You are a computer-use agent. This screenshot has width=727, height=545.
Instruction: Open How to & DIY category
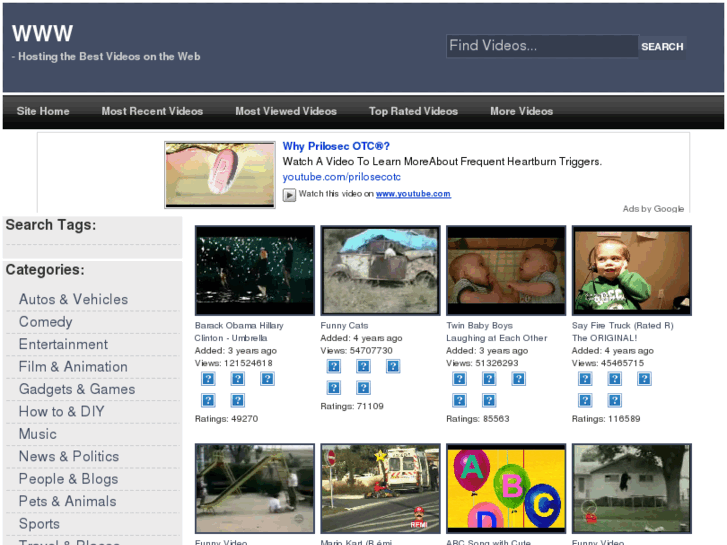(x=61, y=411)
